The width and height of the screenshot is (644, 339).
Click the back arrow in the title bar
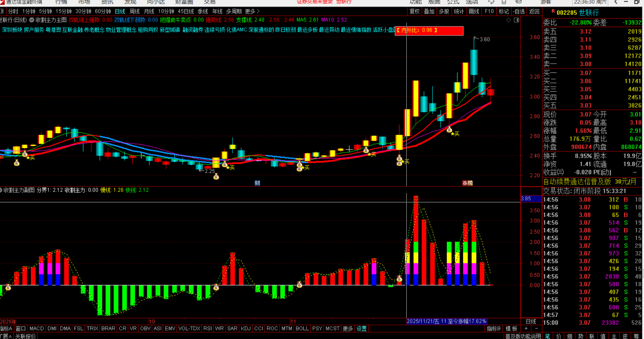[x=616, y=2]
